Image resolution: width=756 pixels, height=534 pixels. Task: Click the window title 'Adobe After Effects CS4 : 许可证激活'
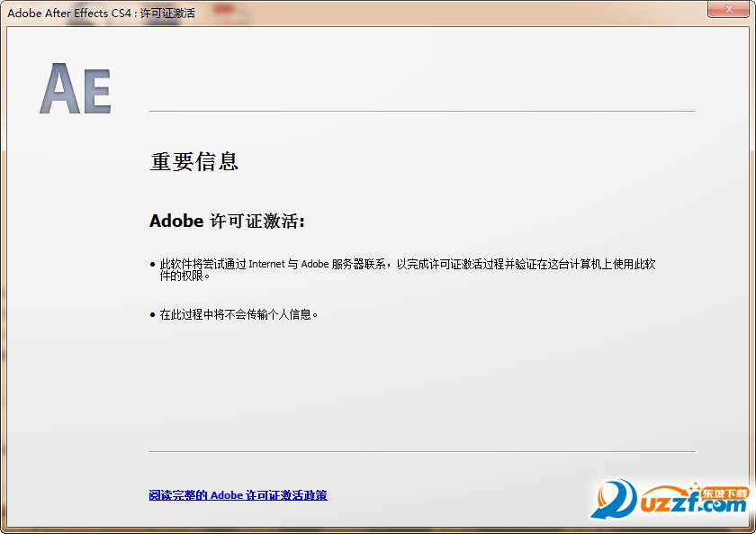pyautogui.click(x=101, y=13)
